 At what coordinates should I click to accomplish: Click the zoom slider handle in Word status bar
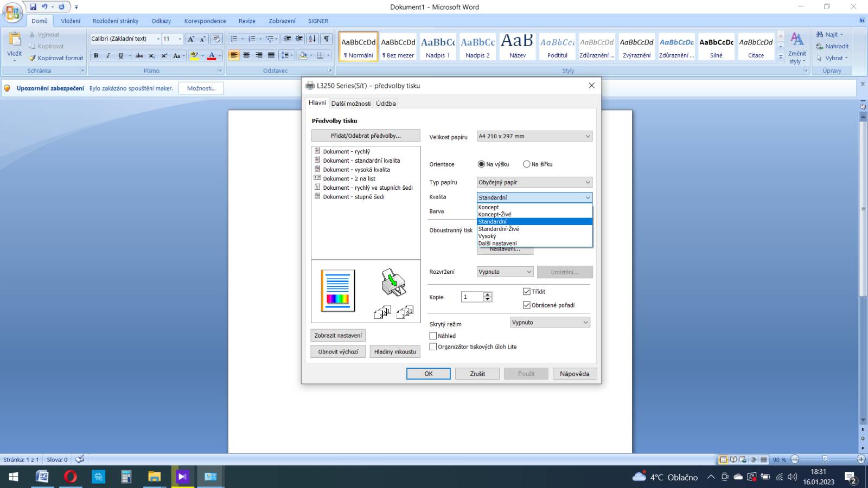[825, 459]
